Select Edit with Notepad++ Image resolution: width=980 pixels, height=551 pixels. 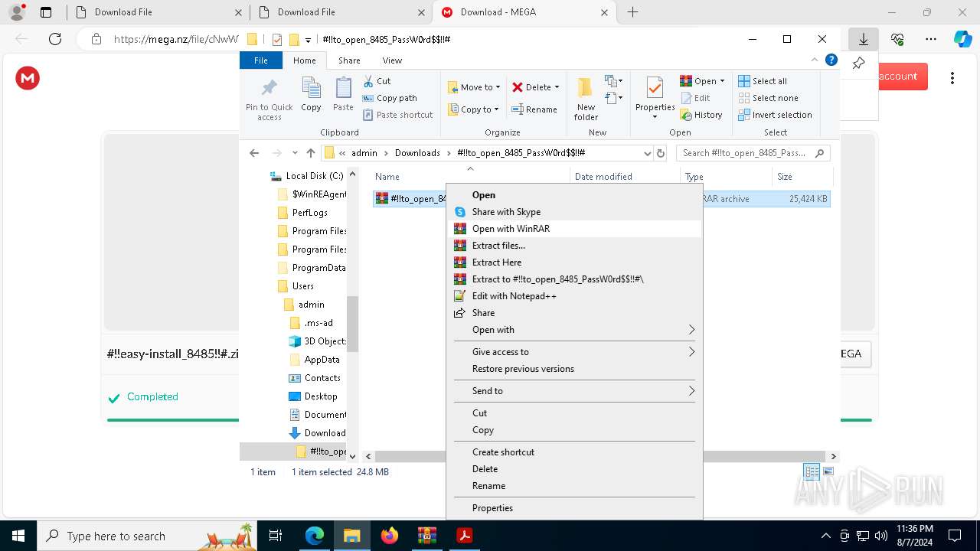pyautogui.click(x=574, y=296)
